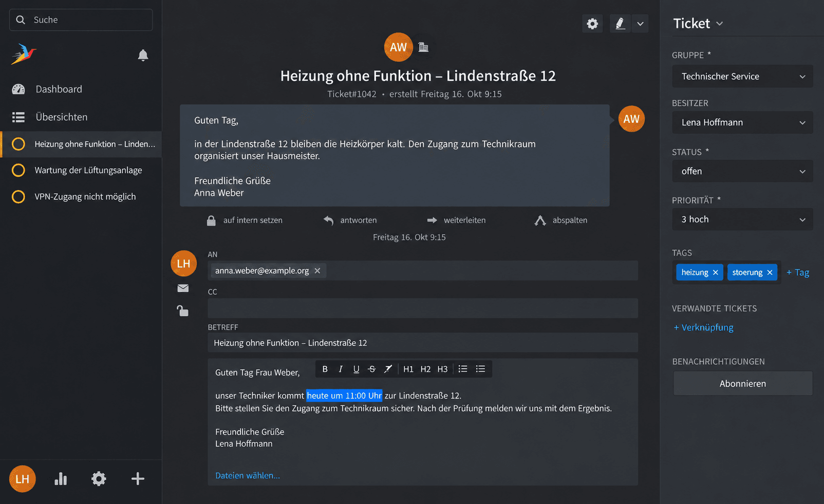The width and height of the screenshot is (824, 504).
Task: Insert an unordered bullet list
Action: coord(480,369)
